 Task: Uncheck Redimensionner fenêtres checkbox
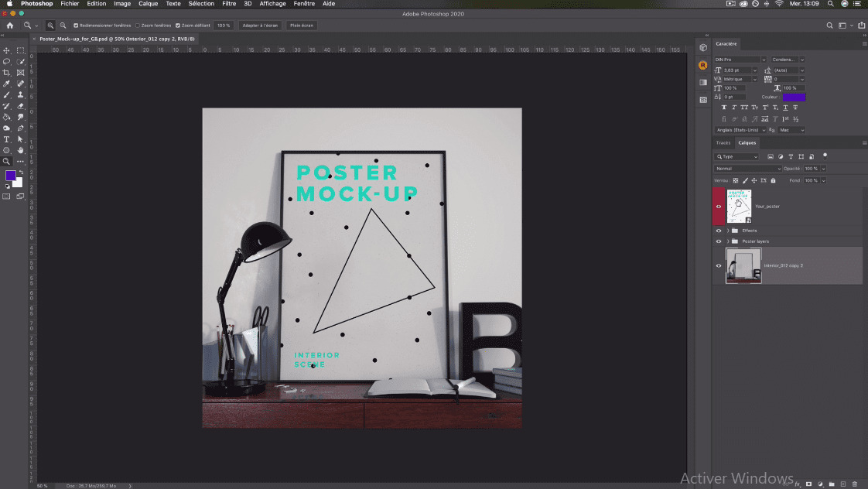coord(76,26)
